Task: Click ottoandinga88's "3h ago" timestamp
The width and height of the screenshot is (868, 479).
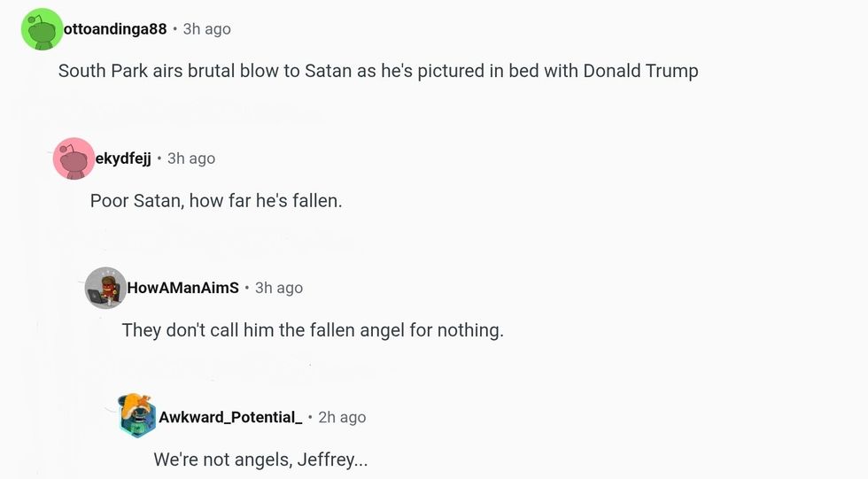Action: [x=206, y=29]
